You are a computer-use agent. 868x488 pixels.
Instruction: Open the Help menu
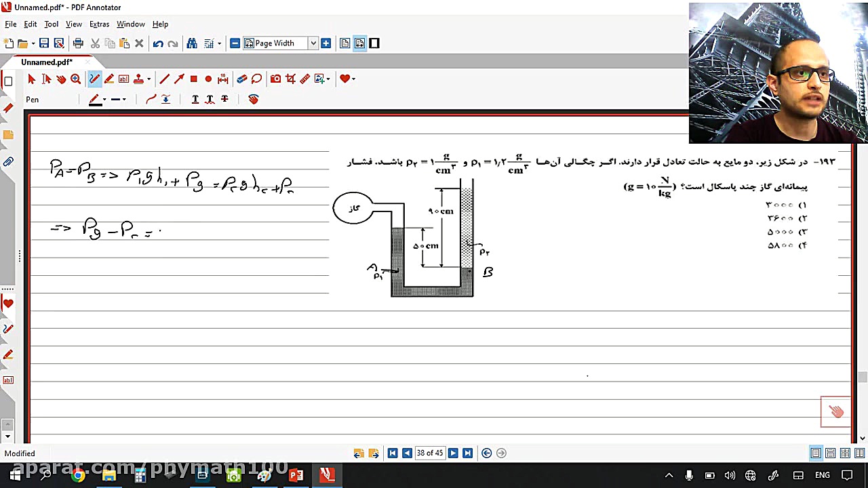point(160,24)
